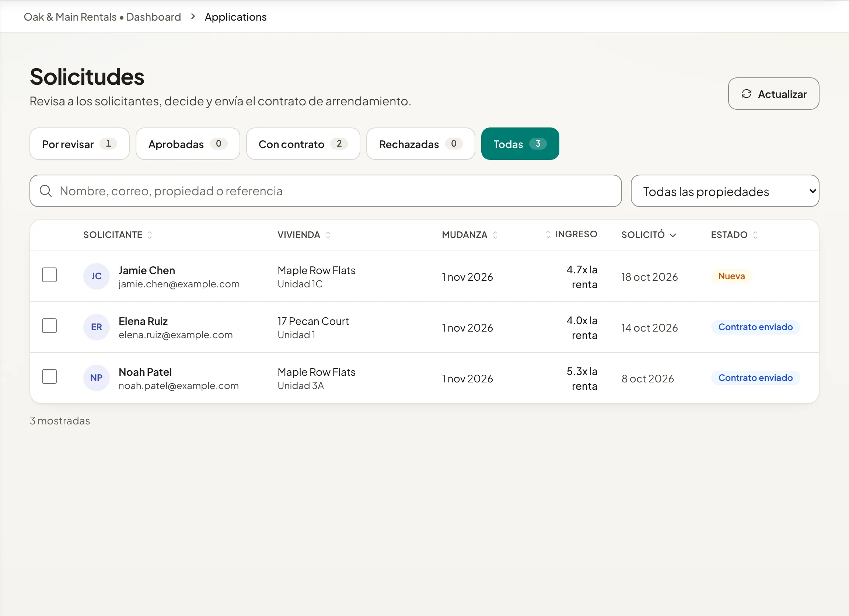Viewport: 849px width, 616px height.
Task: Select the Elena Ruiz row checkbox
Action: point(49,326)
